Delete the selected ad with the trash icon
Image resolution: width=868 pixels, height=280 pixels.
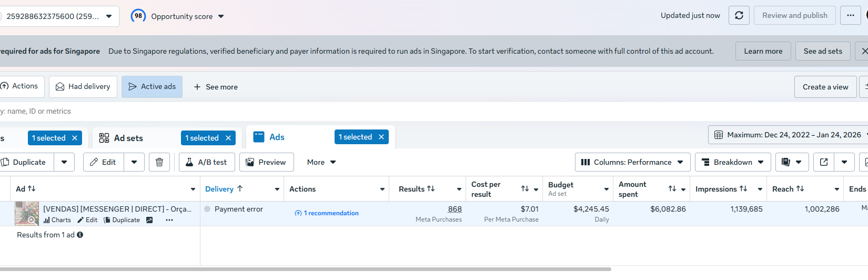click(x=159, y=162)
